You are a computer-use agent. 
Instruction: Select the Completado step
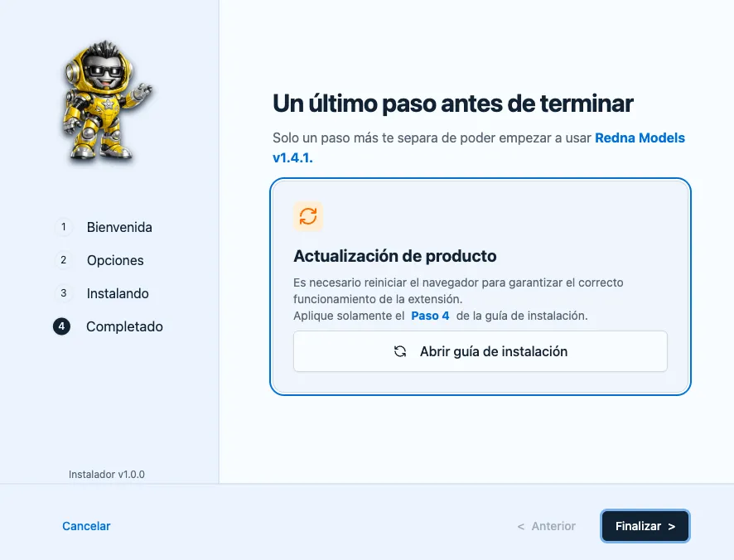[x=124, y=327]
